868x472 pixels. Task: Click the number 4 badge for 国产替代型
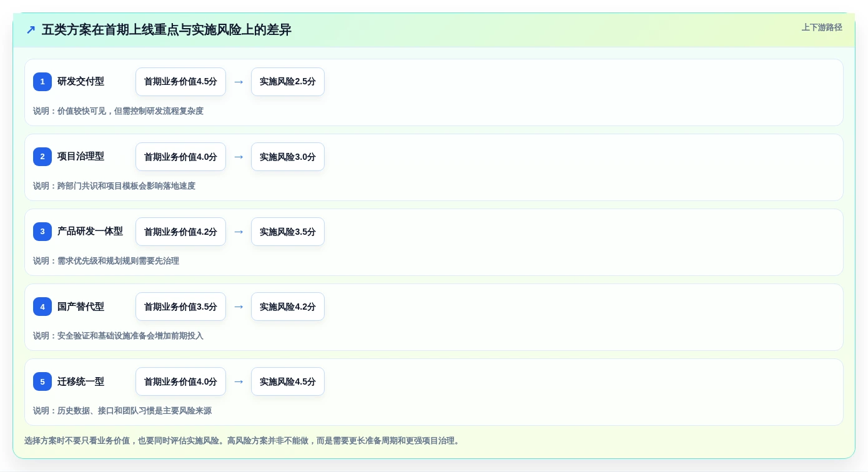[42, 307]
